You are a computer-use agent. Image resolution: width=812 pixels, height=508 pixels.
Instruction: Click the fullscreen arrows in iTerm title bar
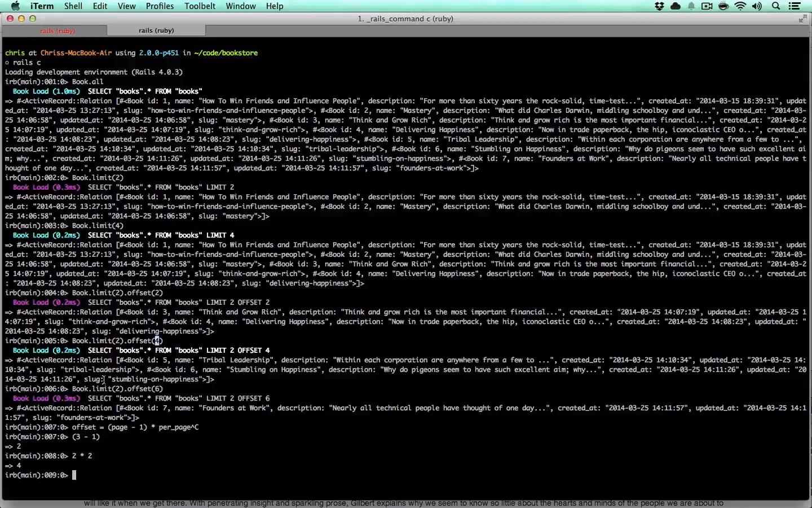(802, 19)
